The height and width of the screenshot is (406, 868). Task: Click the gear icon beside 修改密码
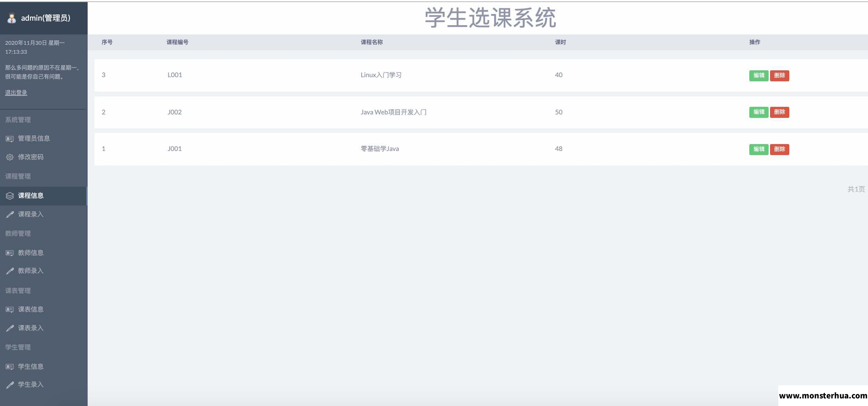coord(10,157)
